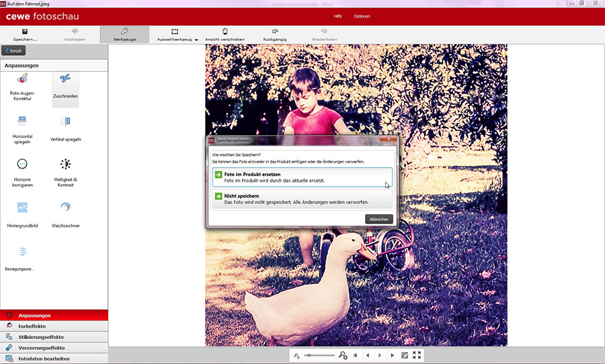This screenshot has height=364, width=605.
Task: Open the Auswahlwerkzeug dropdown arrow
Action: tap(196, 40)
